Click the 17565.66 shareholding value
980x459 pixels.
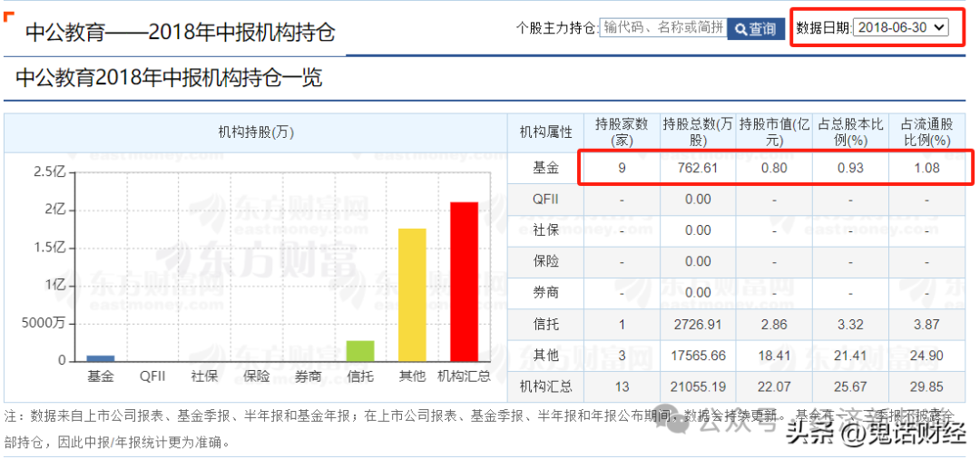point(698,356)
